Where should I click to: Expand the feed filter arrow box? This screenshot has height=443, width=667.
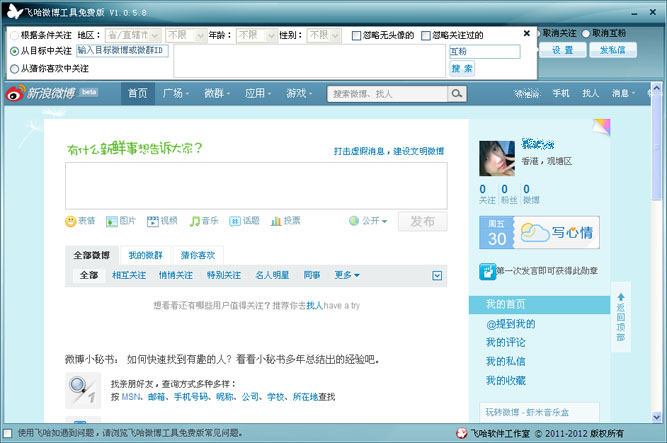437,276
